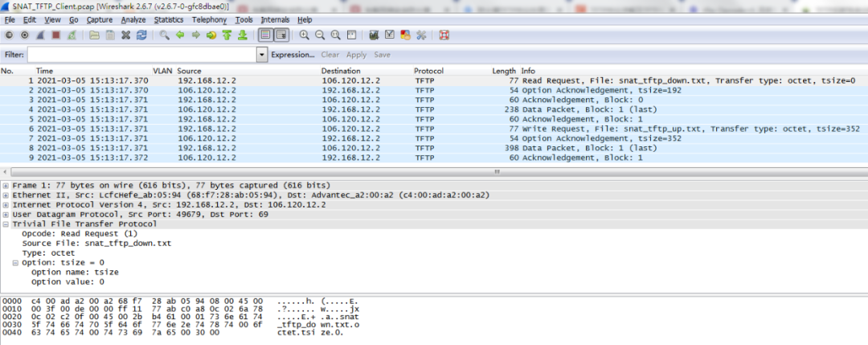
Task: Jump to the first packet
Action: (227, 35)
